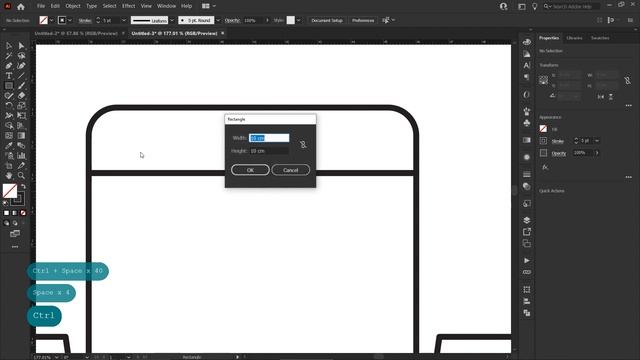The height and width of the screenshot is (360, 640).
Task: Expand the Opacity flyout arrow in control bar
Action: 267,20
